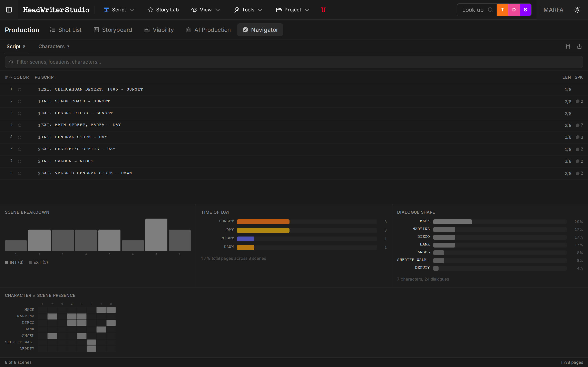Export the script using the share icon
Viewport: 588px width, 367px height.
[579, 46]
